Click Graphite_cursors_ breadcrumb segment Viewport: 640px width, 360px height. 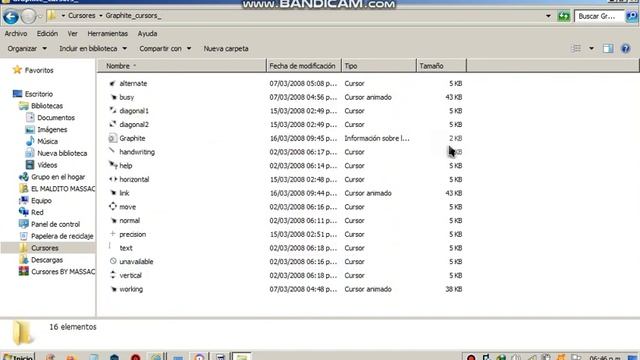coord(133,16)
